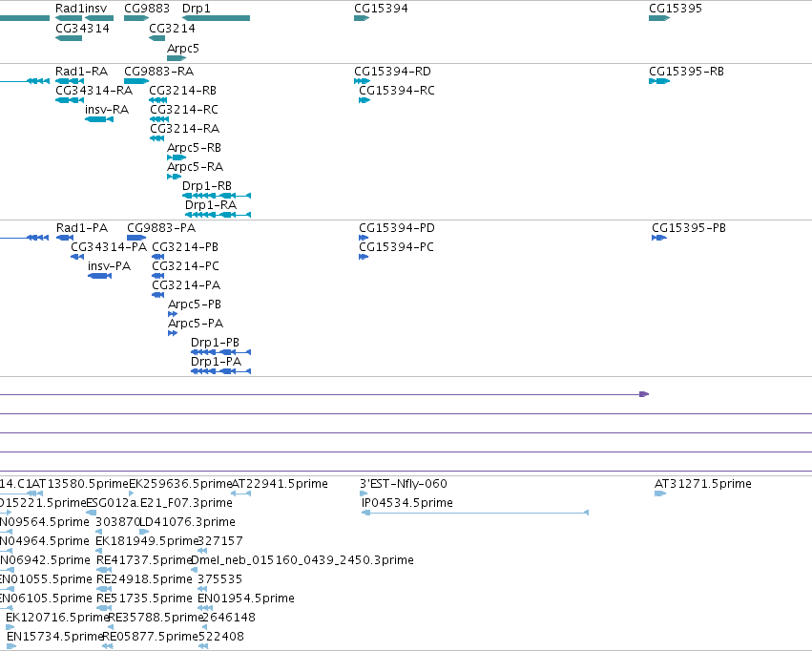The image size is (812, 651).
Task: Select the Rad1-RA transcript
Action: point(81,72)
